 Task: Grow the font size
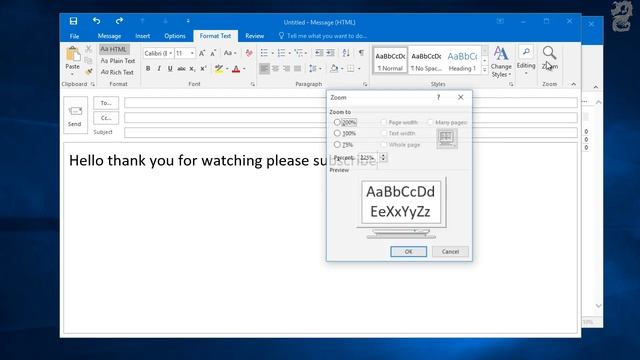tap(202, 53)
